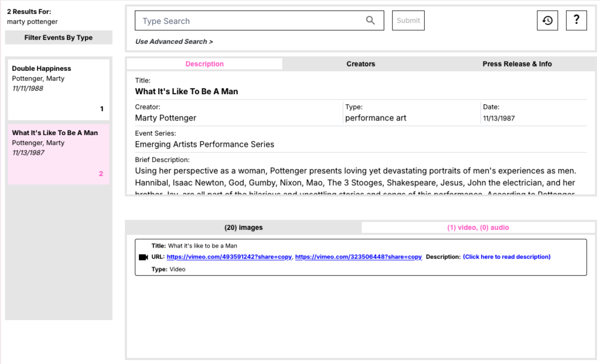600x364 pixels.
Task: Click the magnifying glass search icon
Action: (370, 20)
